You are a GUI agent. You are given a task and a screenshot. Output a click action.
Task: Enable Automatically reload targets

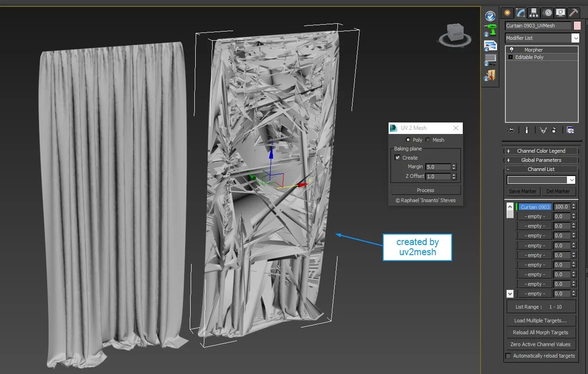509,356
